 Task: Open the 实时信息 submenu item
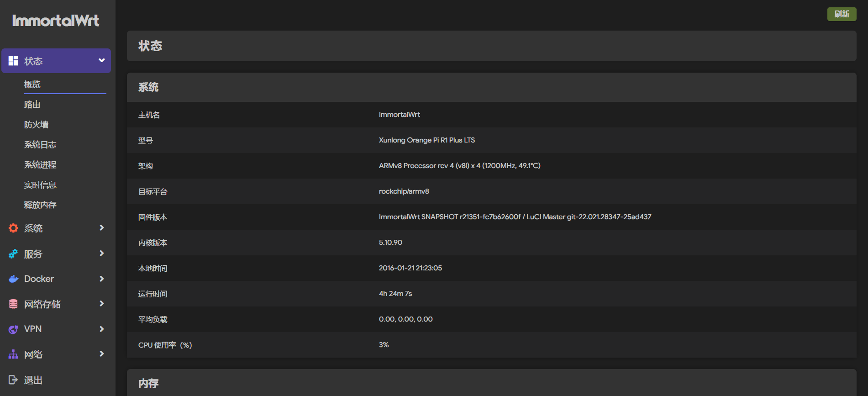[40, 185]
